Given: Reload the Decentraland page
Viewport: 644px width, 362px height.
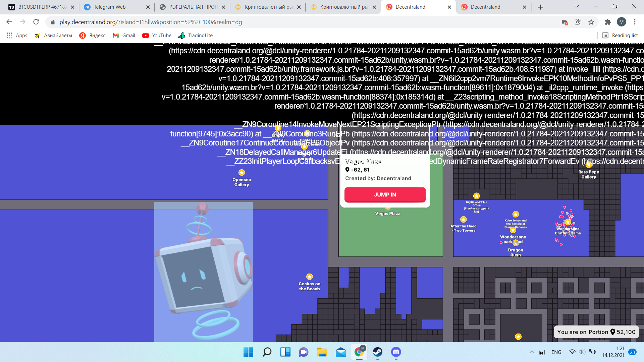Looking at the screenshot, I should coord(36,22).
